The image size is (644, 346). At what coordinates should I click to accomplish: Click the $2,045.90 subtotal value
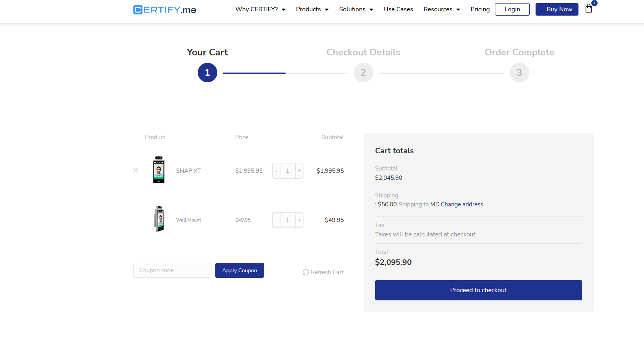[x=389, y=178]
